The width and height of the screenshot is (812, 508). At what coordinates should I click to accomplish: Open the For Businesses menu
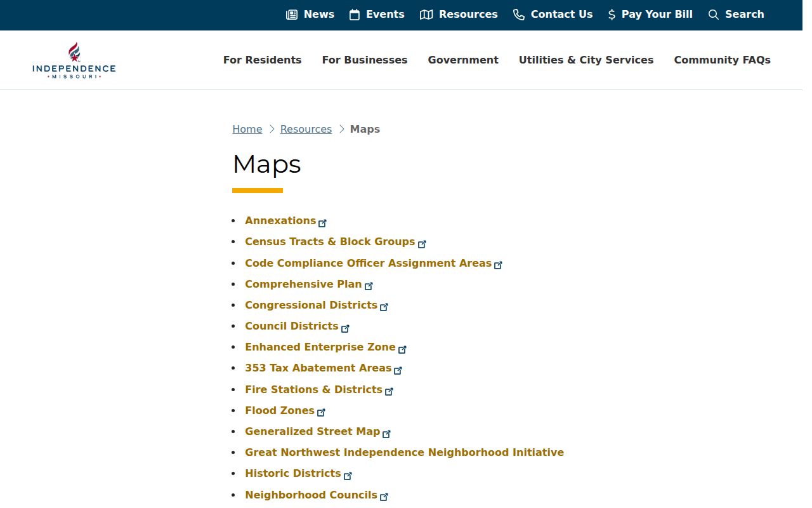[x=365, y=60]
